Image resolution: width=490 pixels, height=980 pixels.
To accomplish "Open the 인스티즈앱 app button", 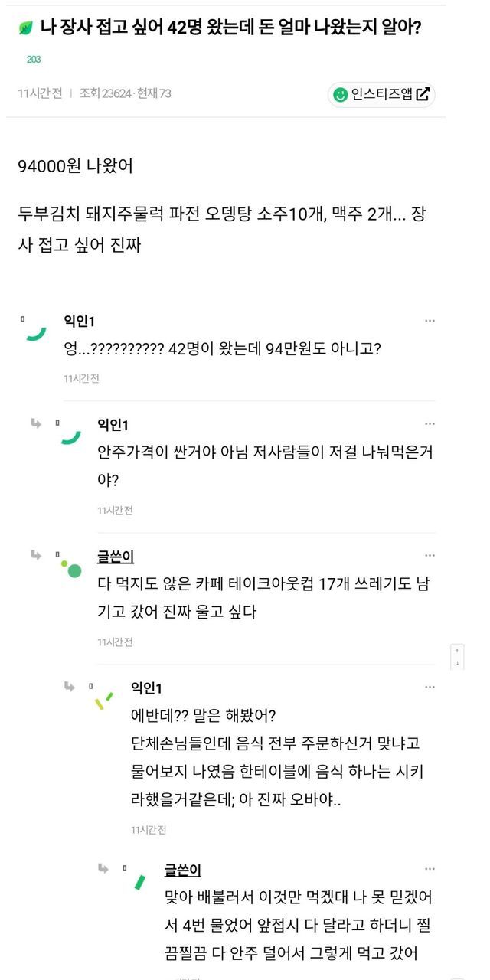I will 381,94.
